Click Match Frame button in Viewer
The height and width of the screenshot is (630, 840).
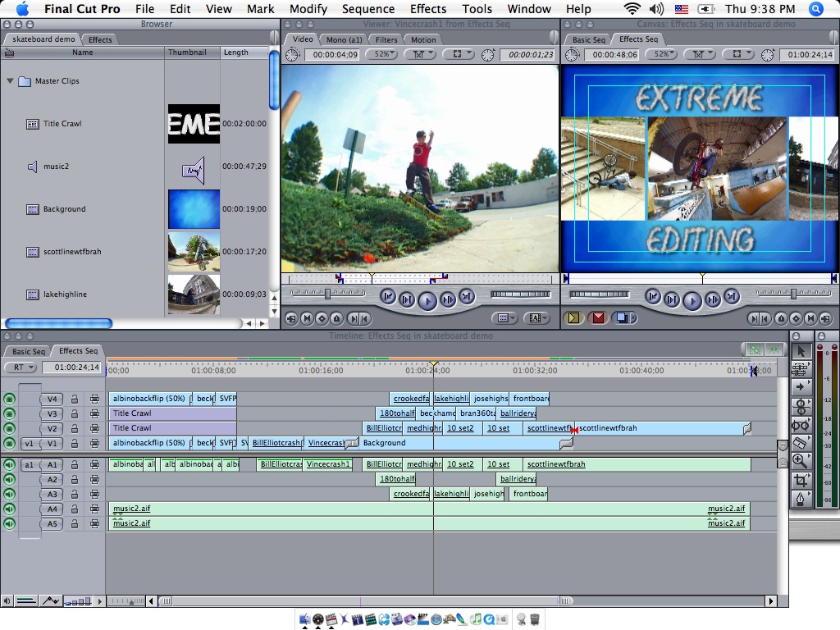[x=291, y=319]
